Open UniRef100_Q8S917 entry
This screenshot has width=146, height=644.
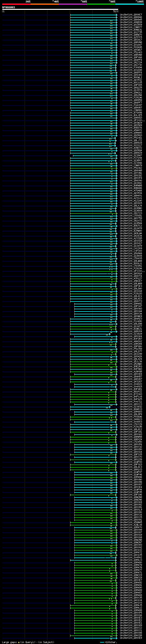point(131,40)
